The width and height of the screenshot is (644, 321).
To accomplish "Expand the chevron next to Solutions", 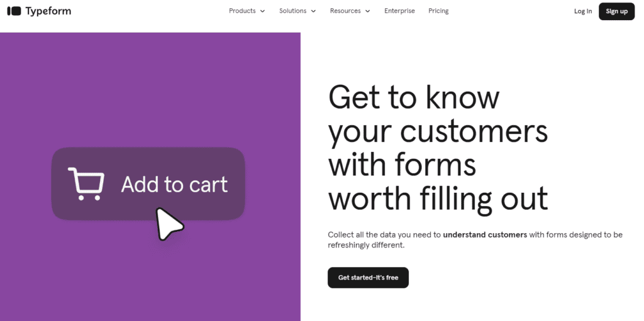I will (313, 11).
